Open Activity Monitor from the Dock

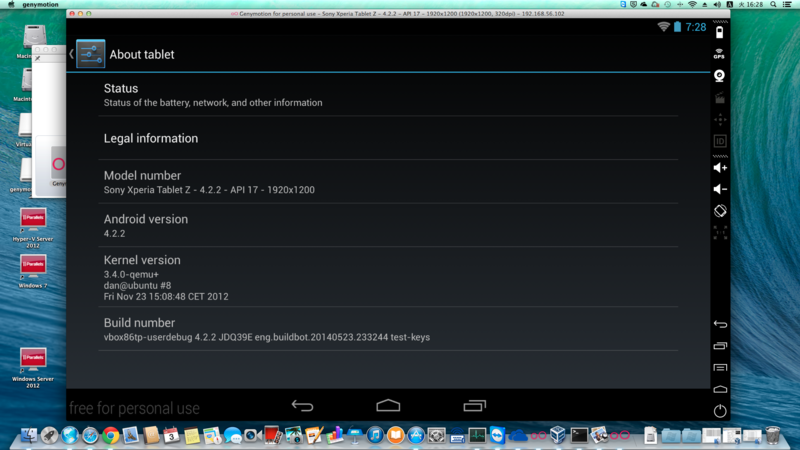tap(477, 435)
